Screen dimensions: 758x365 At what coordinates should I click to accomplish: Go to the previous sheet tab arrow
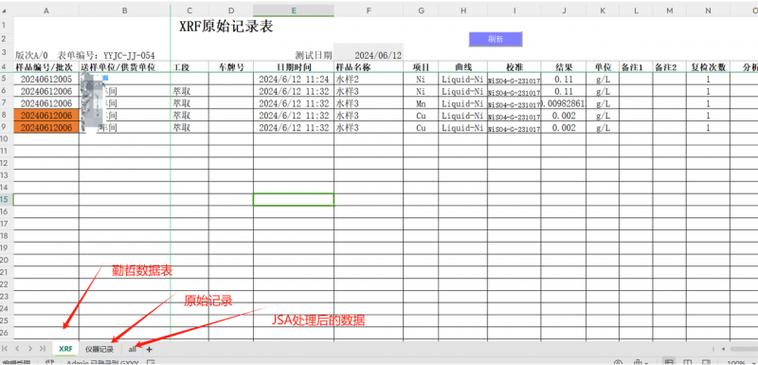click(18, 349)
